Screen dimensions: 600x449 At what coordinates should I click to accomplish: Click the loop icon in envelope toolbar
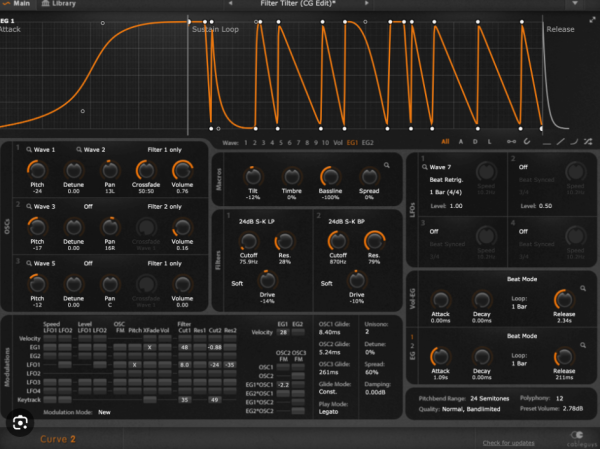527,143
